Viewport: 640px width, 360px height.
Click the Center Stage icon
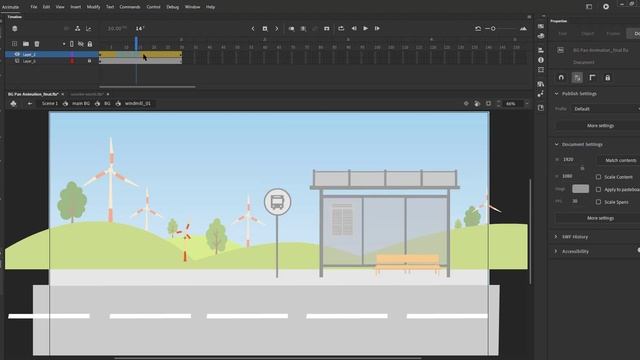coord(466,104)
